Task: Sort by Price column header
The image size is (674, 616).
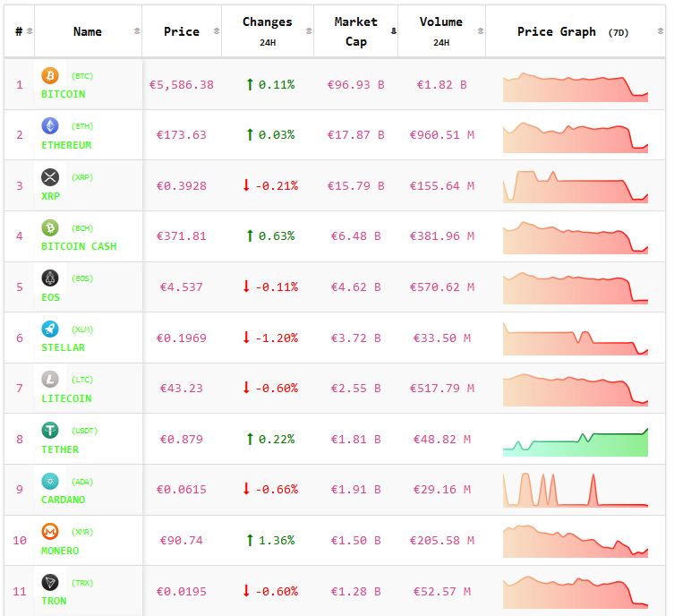Action: tap(182, 31)
